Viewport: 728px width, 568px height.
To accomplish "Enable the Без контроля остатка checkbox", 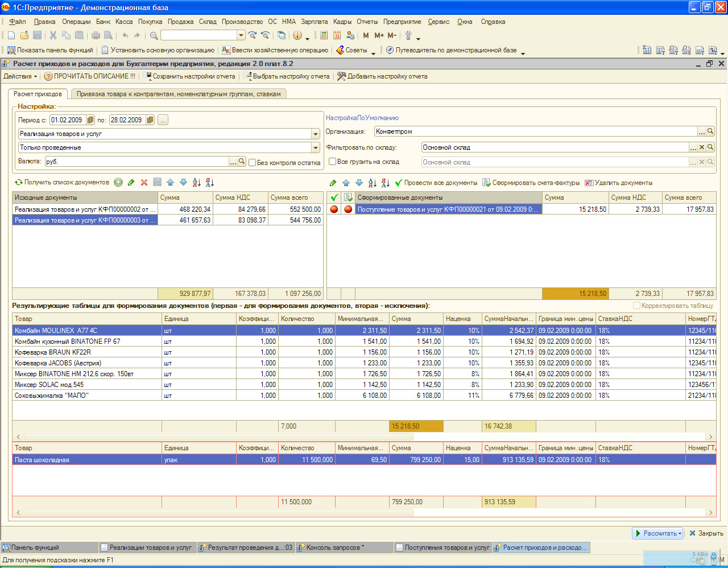I will [253, 162].
